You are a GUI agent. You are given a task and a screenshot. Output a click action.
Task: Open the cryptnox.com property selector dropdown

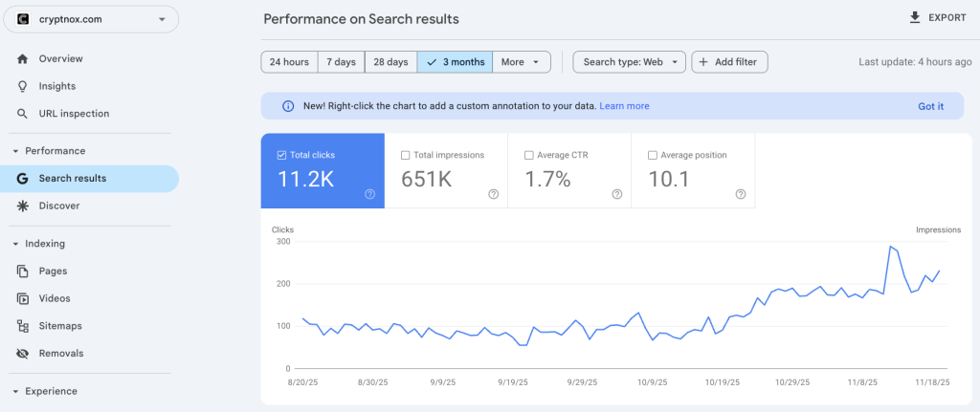point(91,19)
